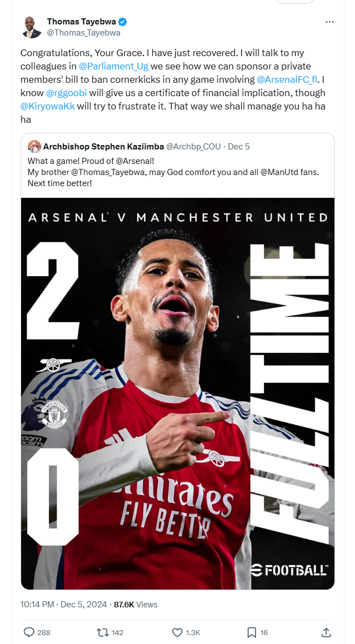
Task: Click the 10:14 PM · Dec 5, 2024 timestamp
Action: (x=63, y=604)
